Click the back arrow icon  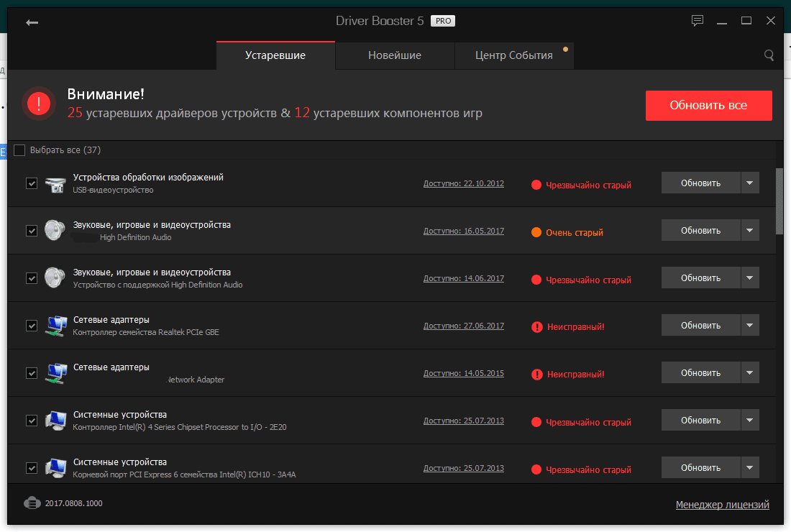tap(32, 22)
